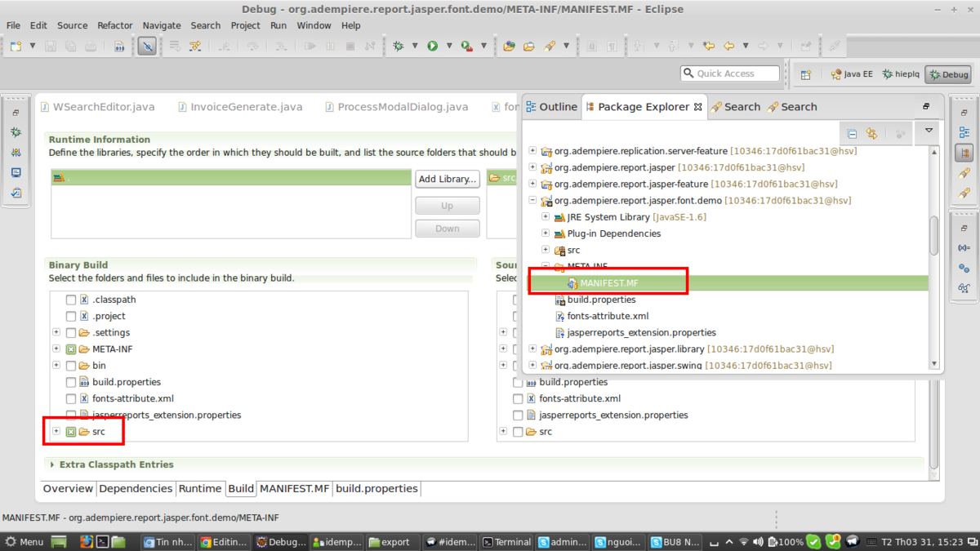Switch to the Dependencies tab
The image size is (980, 551).
[136, 488]
